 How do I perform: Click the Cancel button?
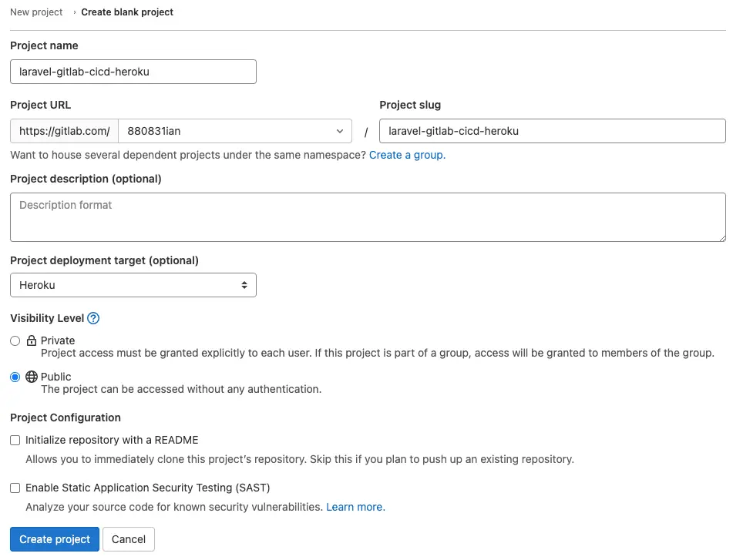(x=128, y=539)
